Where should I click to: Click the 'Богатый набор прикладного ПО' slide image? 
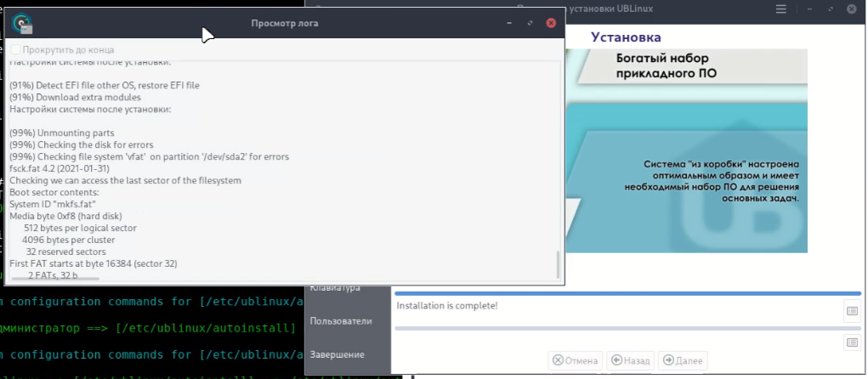(x=686, y=150)
